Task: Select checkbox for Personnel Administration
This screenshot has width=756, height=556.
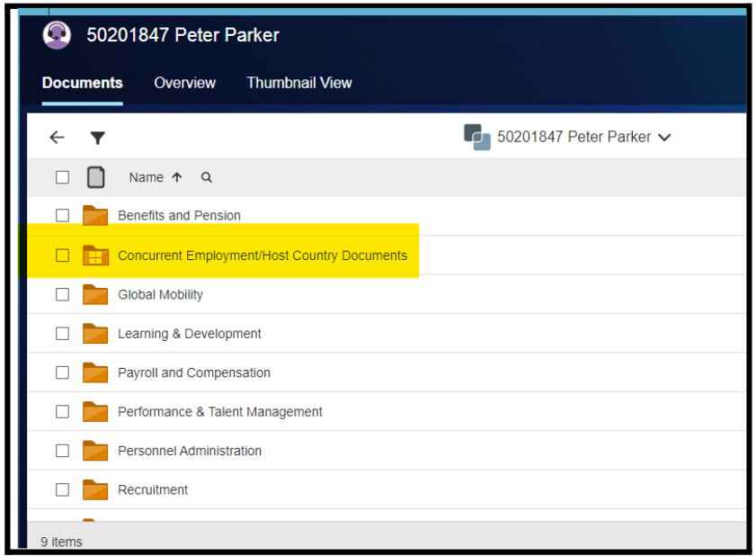Action: tap(62, 451)
